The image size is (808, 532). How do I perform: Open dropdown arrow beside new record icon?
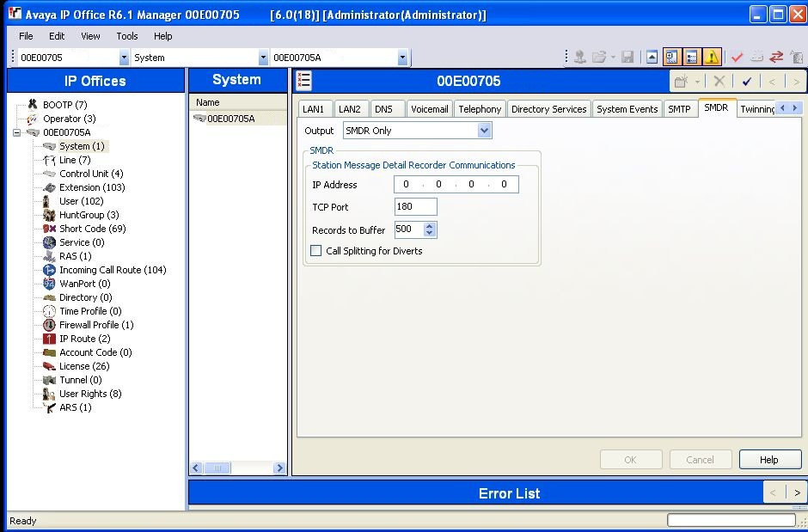[x=697, y=82]
